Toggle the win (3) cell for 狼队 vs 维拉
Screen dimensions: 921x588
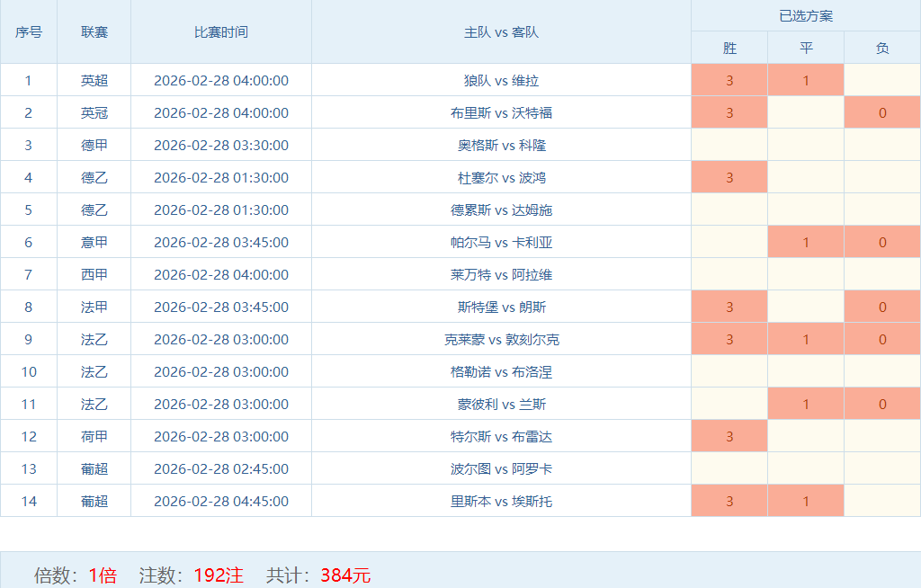point(729,80)
